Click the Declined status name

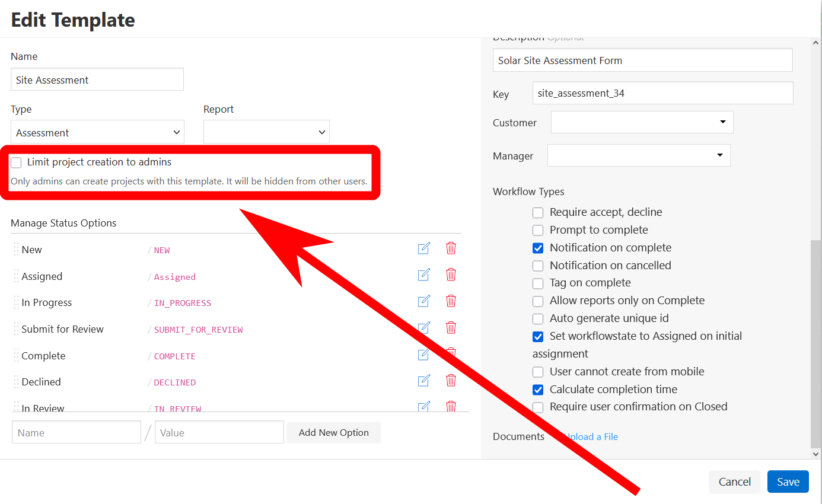pos(41,382)
